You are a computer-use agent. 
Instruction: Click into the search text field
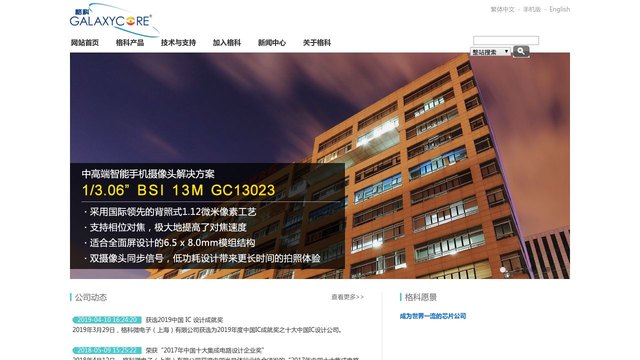pyautogui.click(x=506, y=40)
